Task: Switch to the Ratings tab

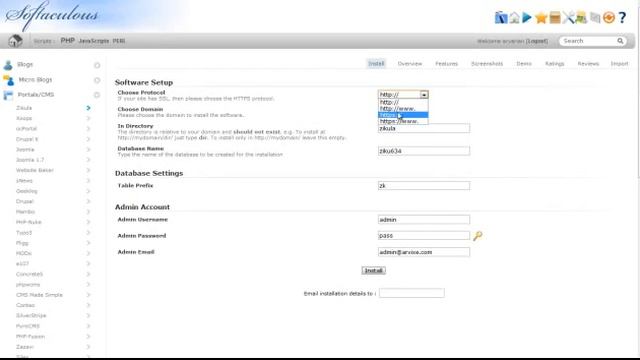Action: [x=554, y=64]
